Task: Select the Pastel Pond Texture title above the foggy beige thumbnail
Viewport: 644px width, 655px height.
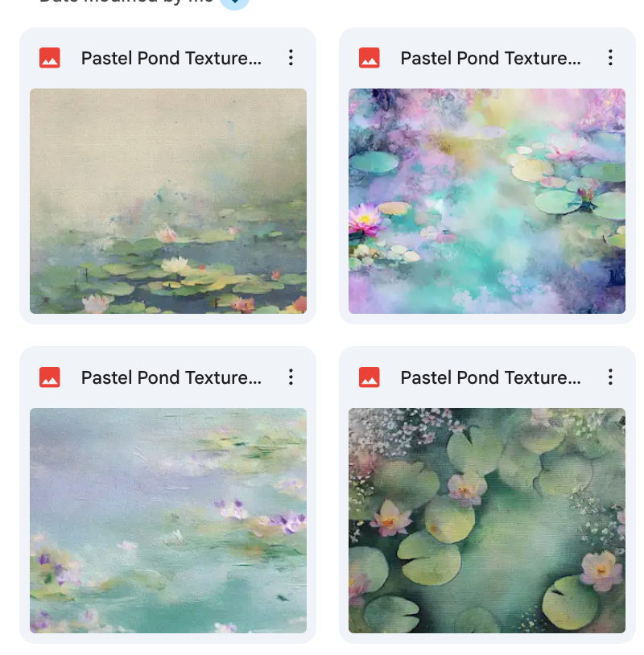Action: (171, 58)
